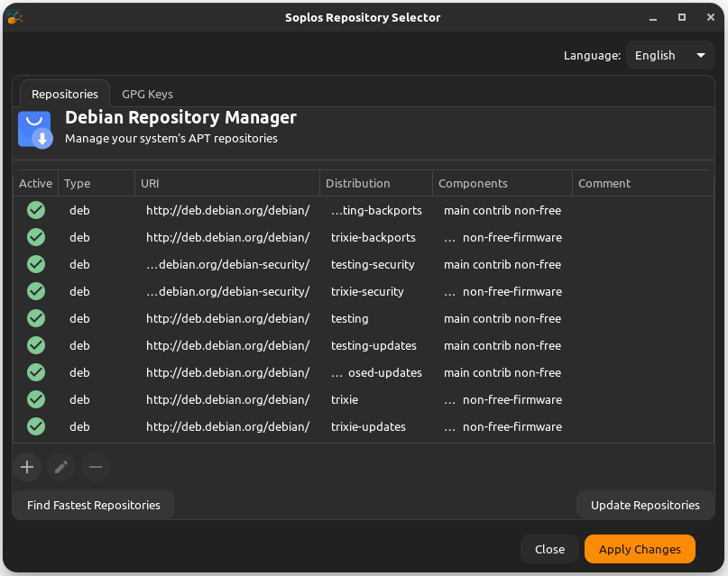The width and height of the screenshot is (728, 576).
Task: Click the remove repository minus icon
Action: pos(95,467)
